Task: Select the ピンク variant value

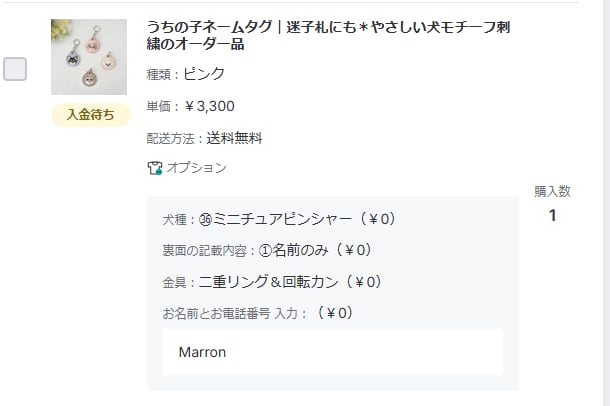Action: pyautogui.click(x=204, y=74)
